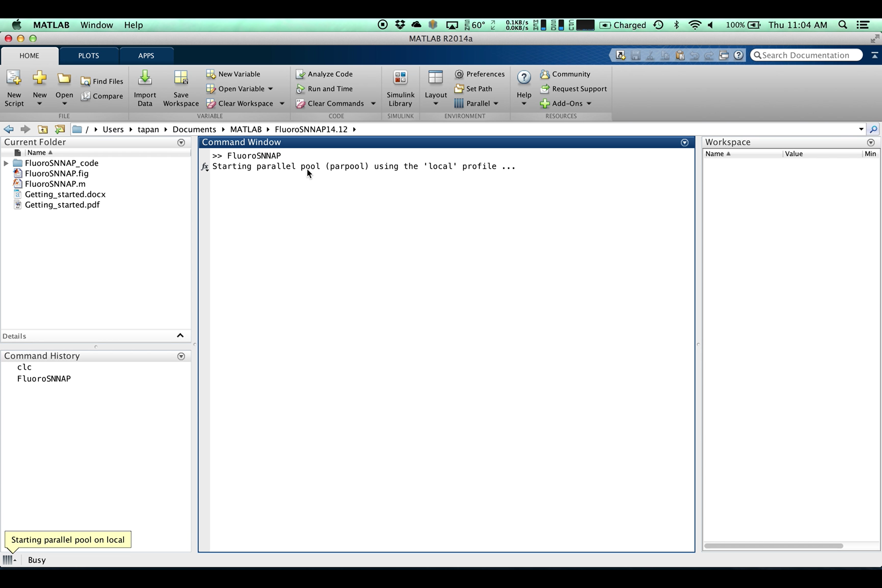Click Set Path

473,89
